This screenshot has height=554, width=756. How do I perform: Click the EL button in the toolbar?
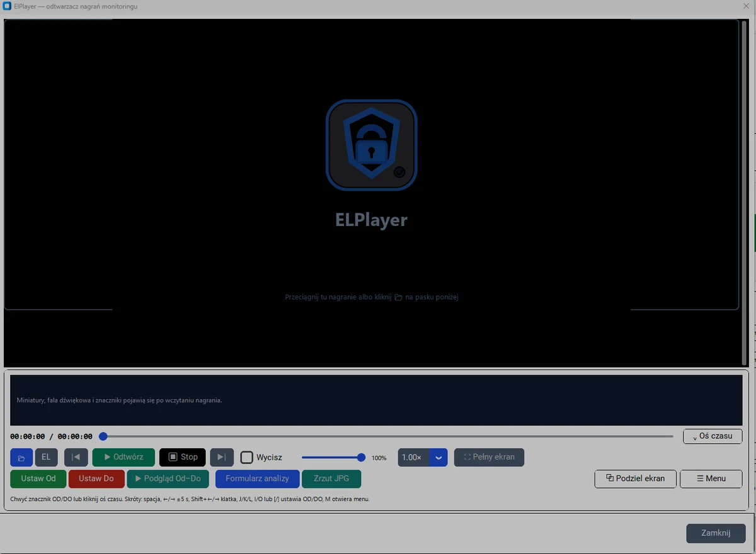tap(46, 458)
